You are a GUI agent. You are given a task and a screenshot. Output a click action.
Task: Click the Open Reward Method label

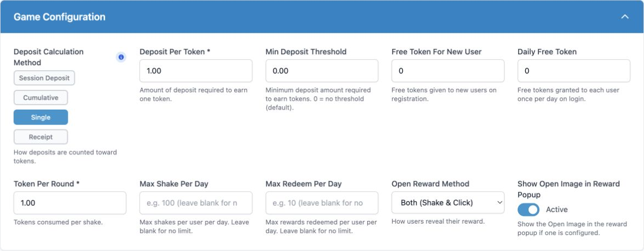click(x=431, y=184)
